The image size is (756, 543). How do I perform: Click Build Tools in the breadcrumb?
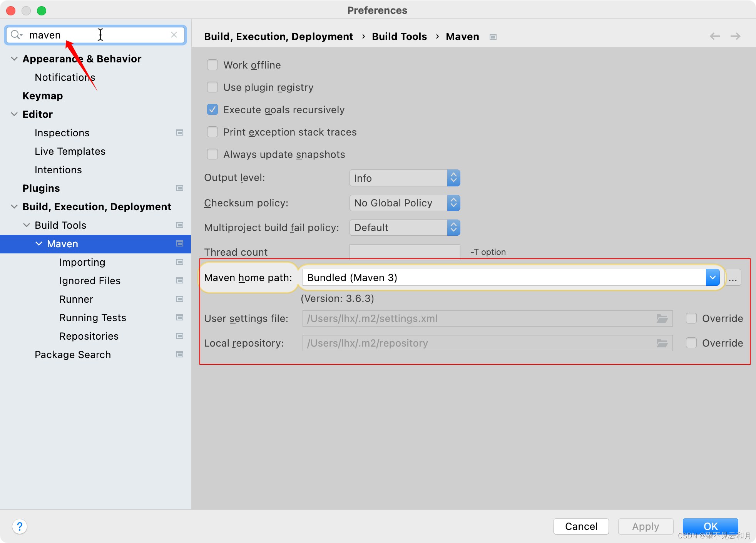399,37
